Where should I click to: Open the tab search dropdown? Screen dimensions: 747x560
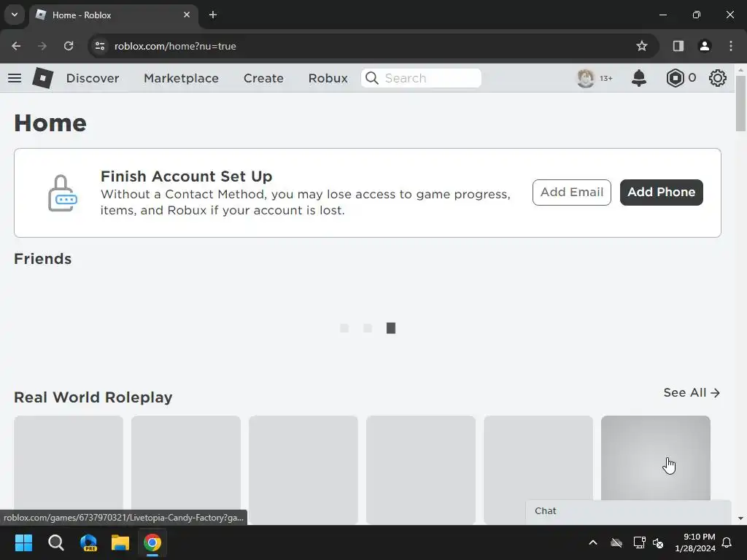(x=15, y=15)
